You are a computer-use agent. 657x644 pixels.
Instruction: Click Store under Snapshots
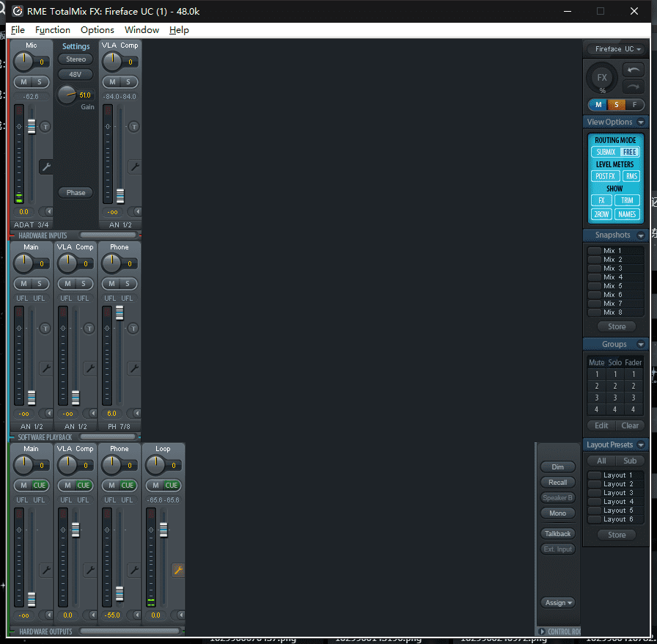point(617,326)
